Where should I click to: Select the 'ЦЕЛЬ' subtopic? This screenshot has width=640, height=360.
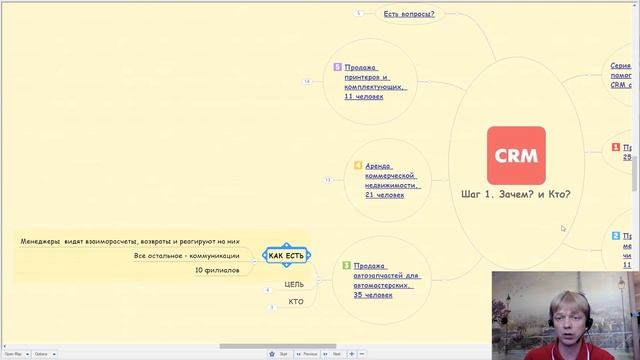(294, 284)
